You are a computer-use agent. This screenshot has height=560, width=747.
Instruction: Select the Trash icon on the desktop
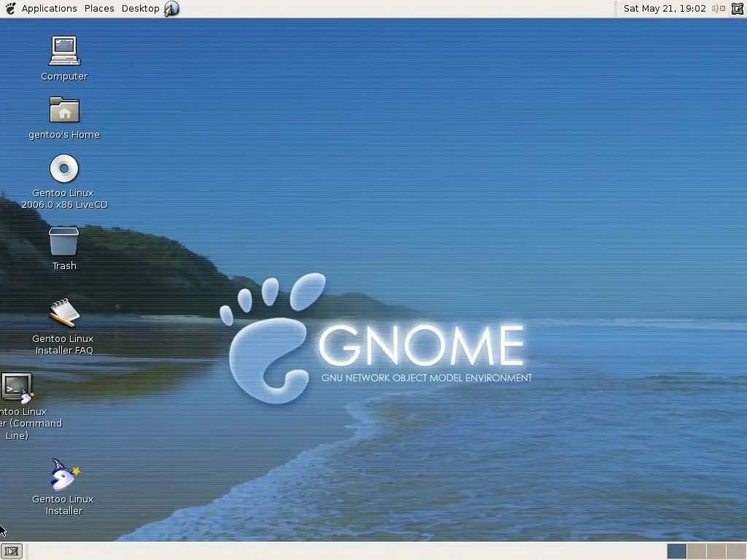point(64,241)
